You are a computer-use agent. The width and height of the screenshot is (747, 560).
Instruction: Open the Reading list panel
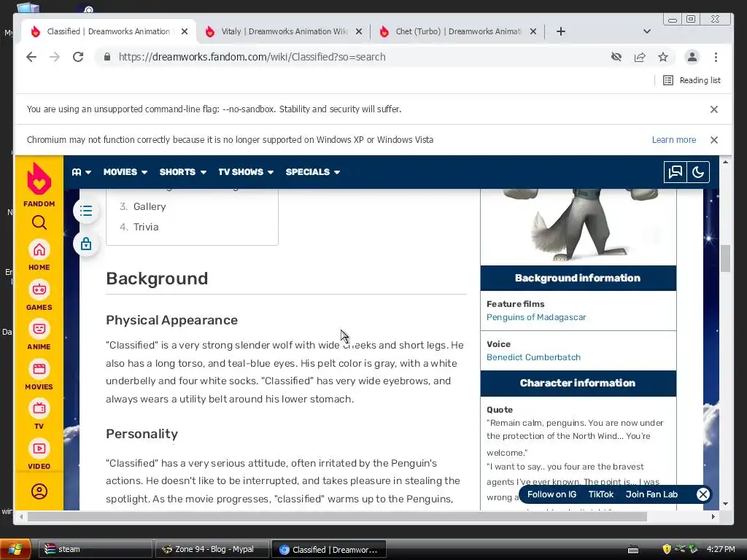click(x=692, y=80)
